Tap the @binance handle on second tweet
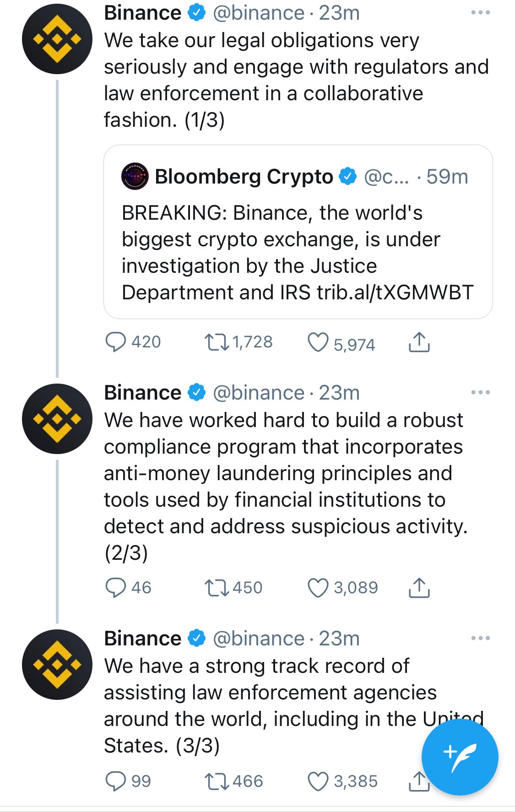This screenshot has height=812, width=515. point(259,393)
